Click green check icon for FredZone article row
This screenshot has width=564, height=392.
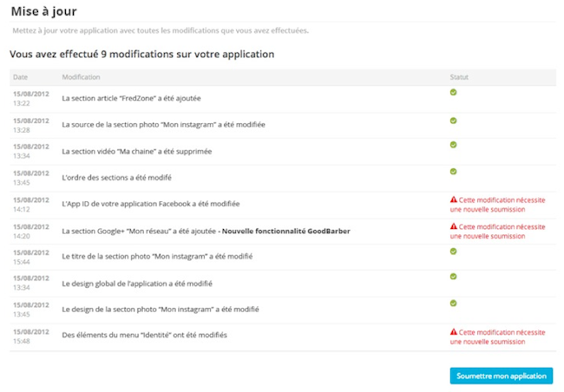point(453,93)
